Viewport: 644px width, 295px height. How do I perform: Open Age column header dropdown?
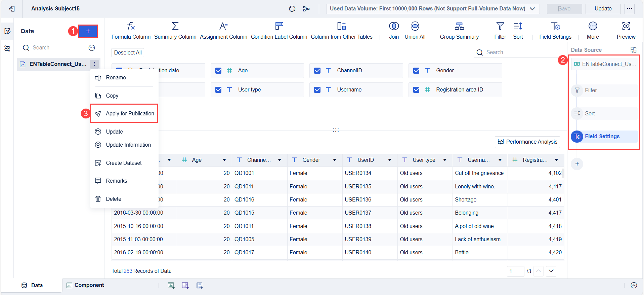224,160
